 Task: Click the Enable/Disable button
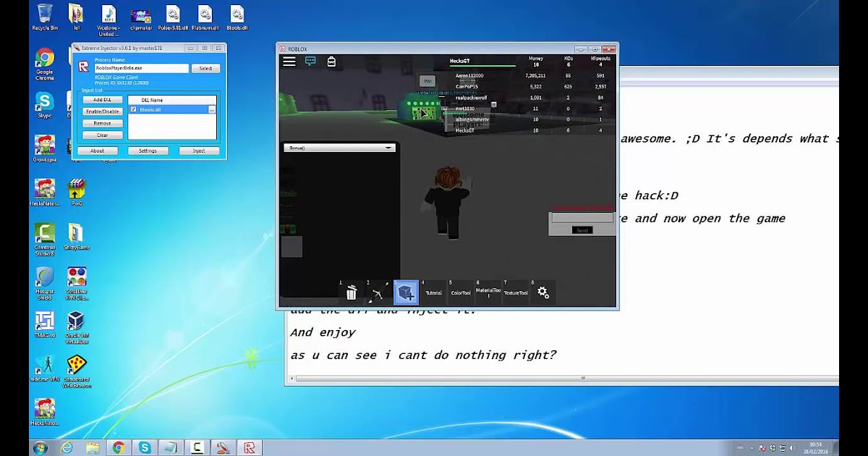point(102,111)
